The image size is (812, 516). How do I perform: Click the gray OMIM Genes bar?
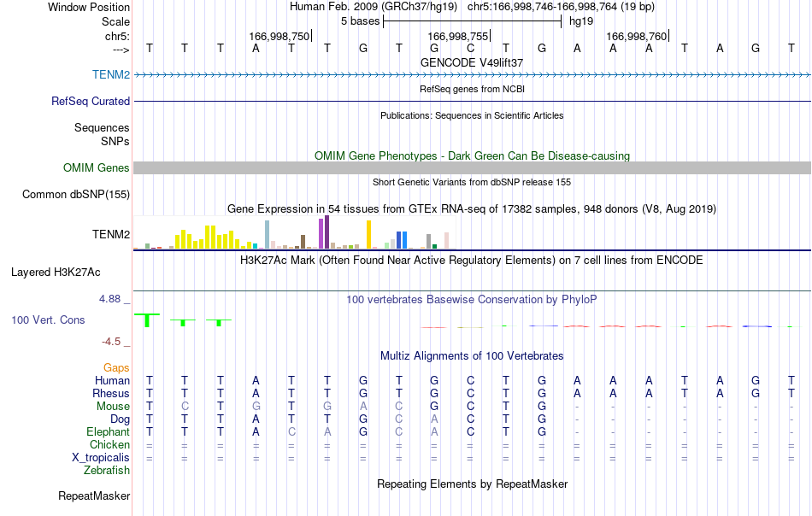473,167
